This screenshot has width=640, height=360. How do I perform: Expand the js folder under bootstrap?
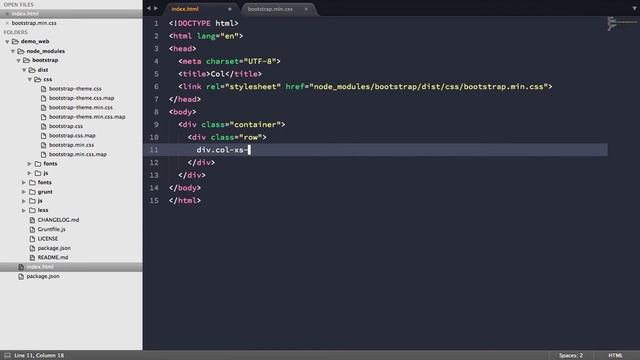tap(24, 201)
